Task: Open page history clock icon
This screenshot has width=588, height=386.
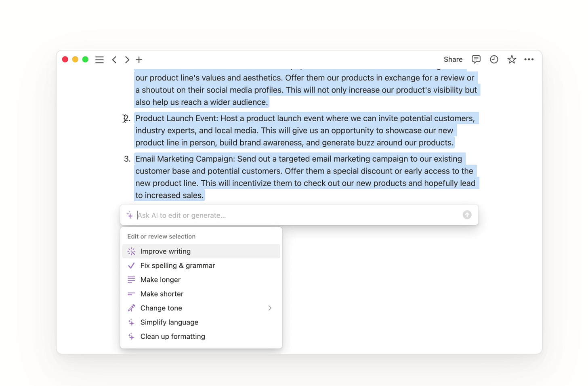Action: [x=494, y=59]
